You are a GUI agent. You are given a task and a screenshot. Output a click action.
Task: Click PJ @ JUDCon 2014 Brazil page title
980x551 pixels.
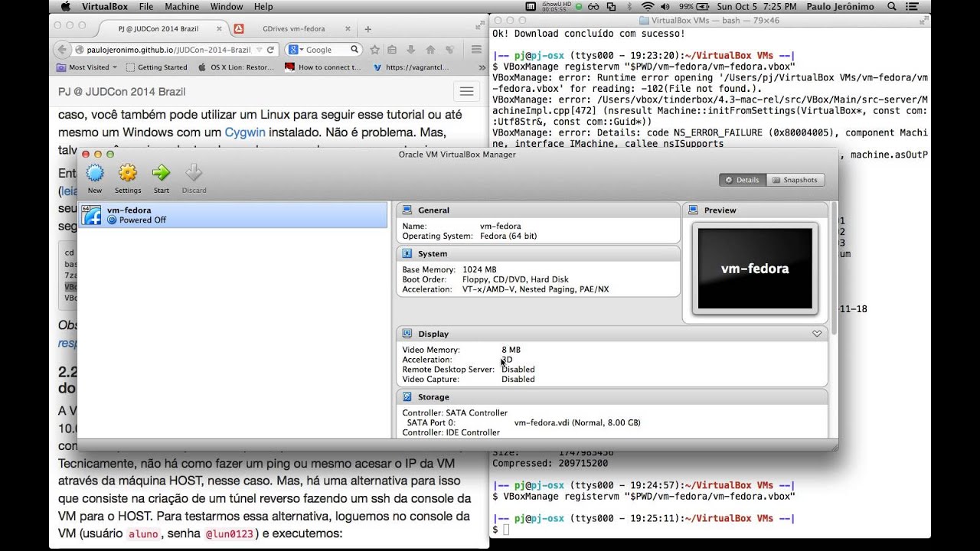click(x=122, y=92)
